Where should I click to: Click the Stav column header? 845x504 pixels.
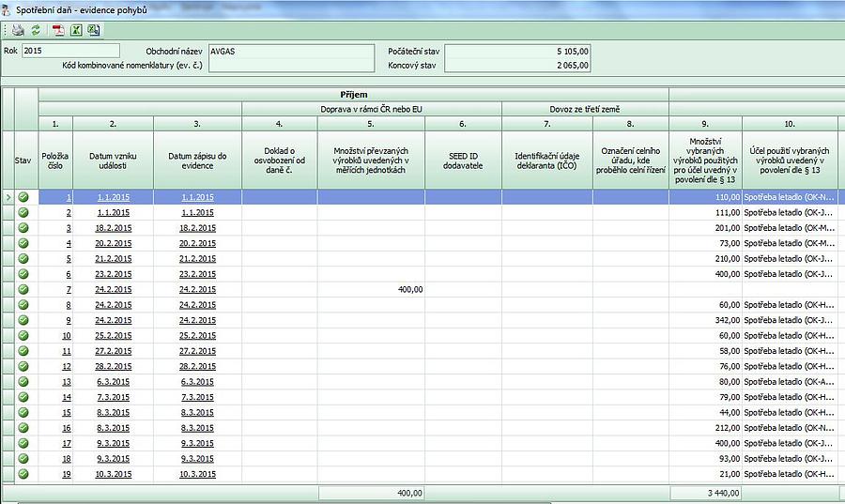tap(23, 160)
